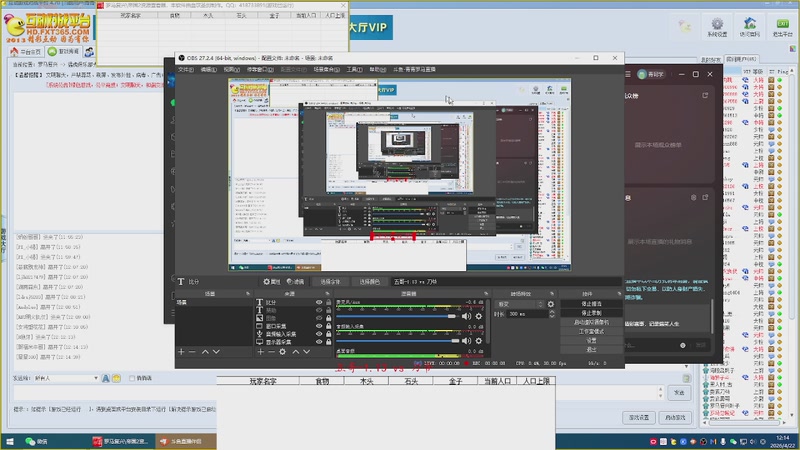Toggle lock of 显示器采集 source
800x450 pixels.
329,342
